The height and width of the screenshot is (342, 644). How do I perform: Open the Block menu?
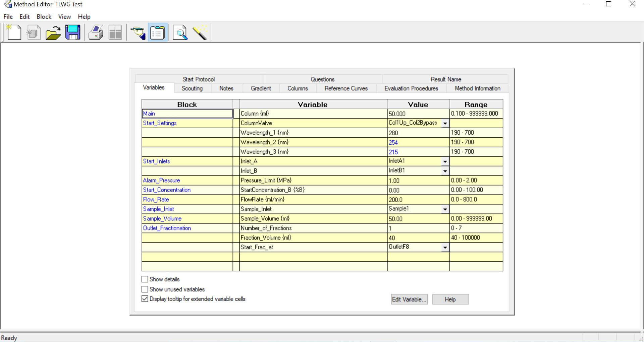click(44, 17)
